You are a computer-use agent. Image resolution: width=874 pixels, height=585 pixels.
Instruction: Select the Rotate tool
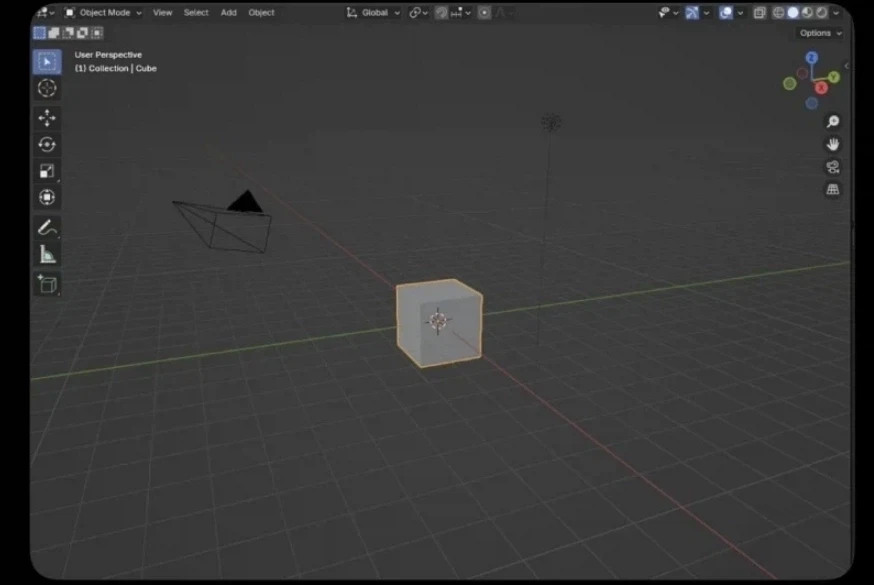47,144
